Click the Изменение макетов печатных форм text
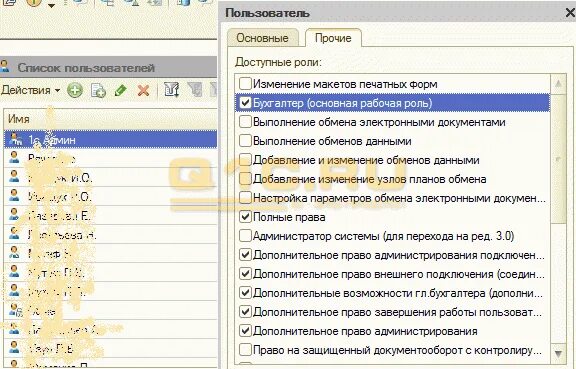Screen dimensions: 576x369 [345, 84]
